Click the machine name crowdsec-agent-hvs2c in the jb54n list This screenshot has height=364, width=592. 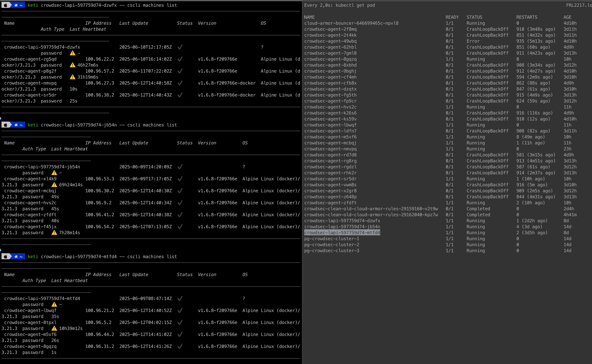[x=30, y=203]
